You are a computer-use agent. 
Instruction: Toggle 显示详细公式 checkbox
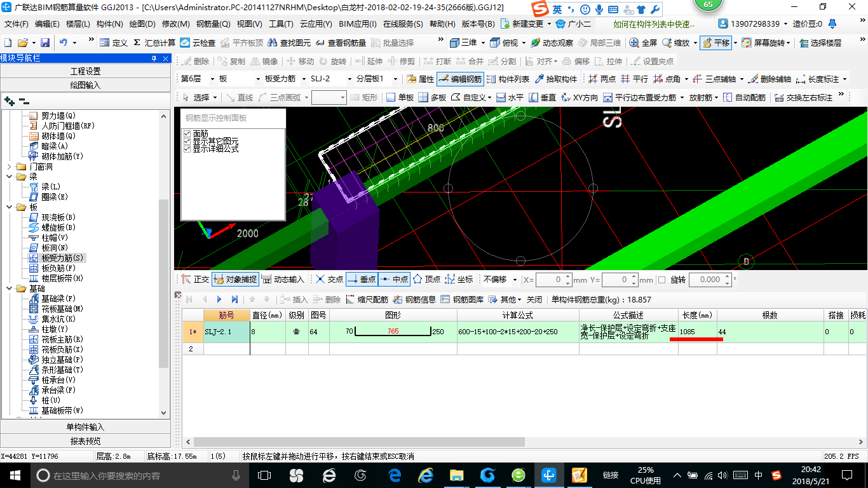coord(187,149)
